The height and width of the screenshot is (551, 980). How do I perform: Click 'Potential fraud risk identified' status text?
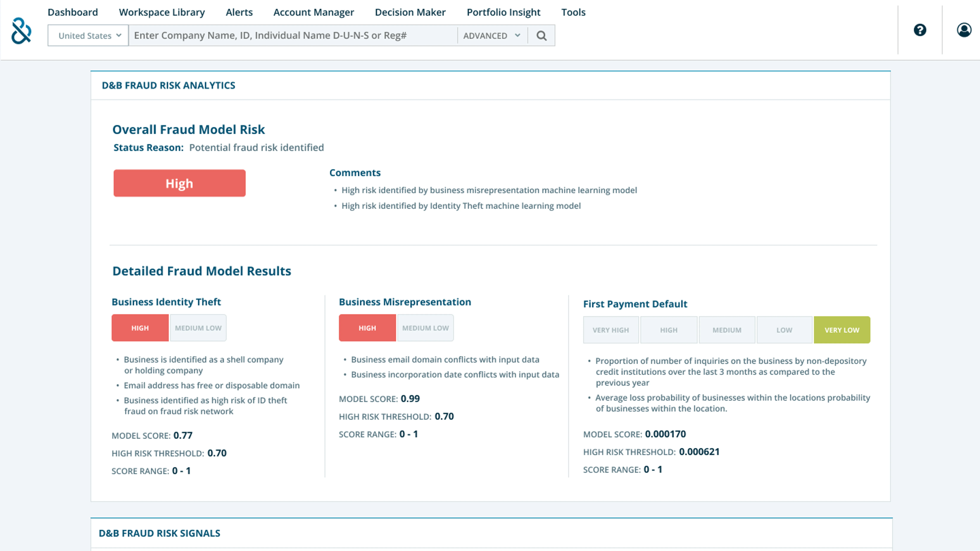point(256,148)
